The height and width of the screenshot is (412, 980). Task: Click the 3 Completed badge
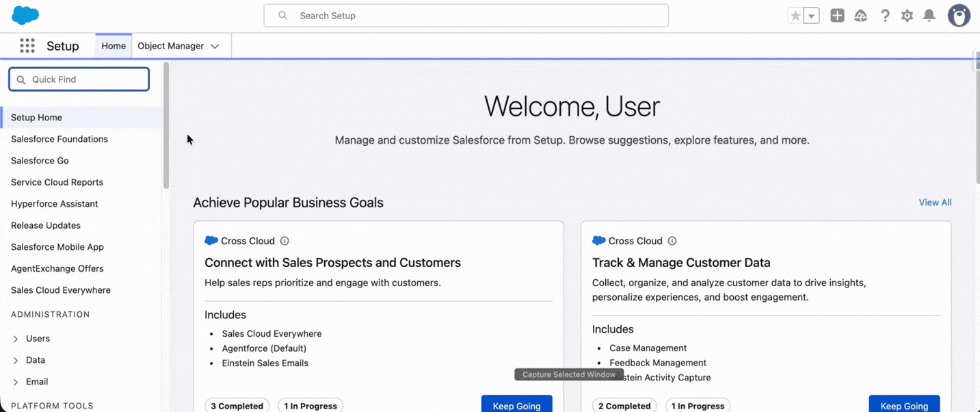click(x=237, y=405)
